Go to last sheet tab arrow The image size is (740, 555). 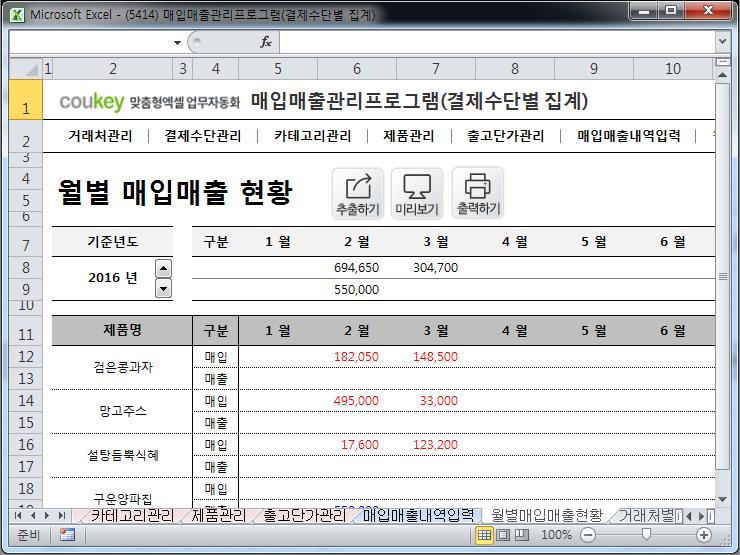[61, 515]
